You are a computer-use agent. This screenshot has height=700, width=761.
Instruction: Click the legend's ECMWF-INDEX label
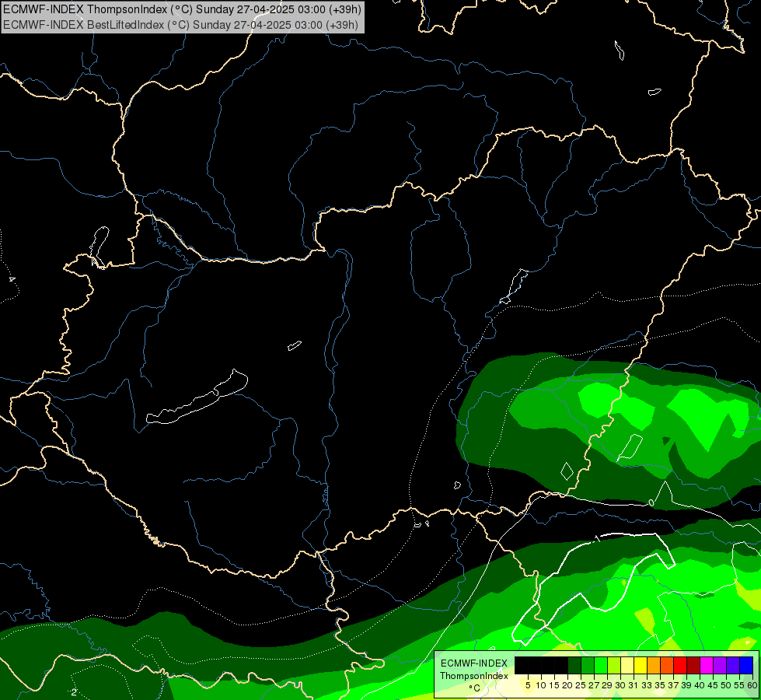point(474,663)
